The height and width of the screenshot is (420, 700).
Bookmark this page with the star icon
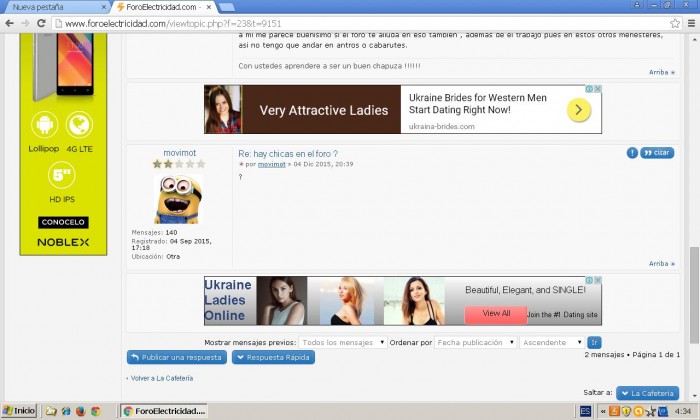coord(675,23)
